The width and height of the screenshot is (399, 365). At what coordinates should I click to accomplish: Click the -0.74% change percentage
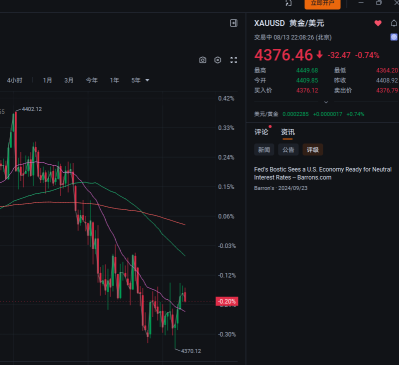pyautogui.click(x=367, y=55)
